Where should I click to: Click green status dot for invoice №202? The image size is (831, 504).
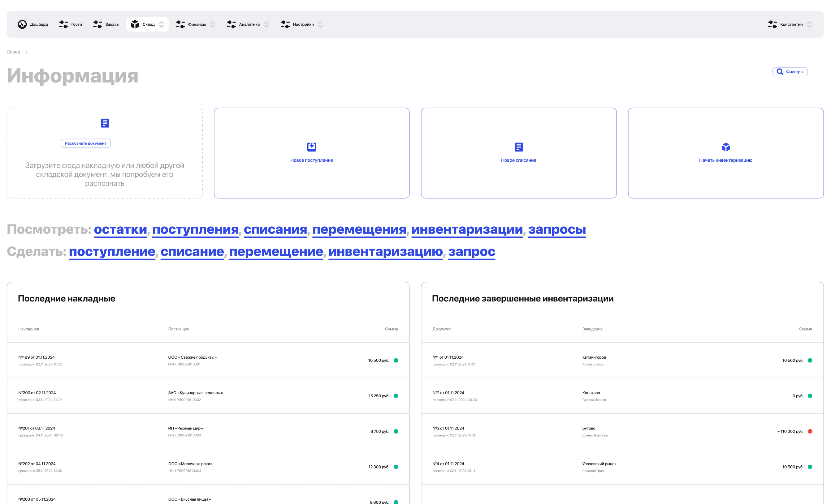[396, 467]
